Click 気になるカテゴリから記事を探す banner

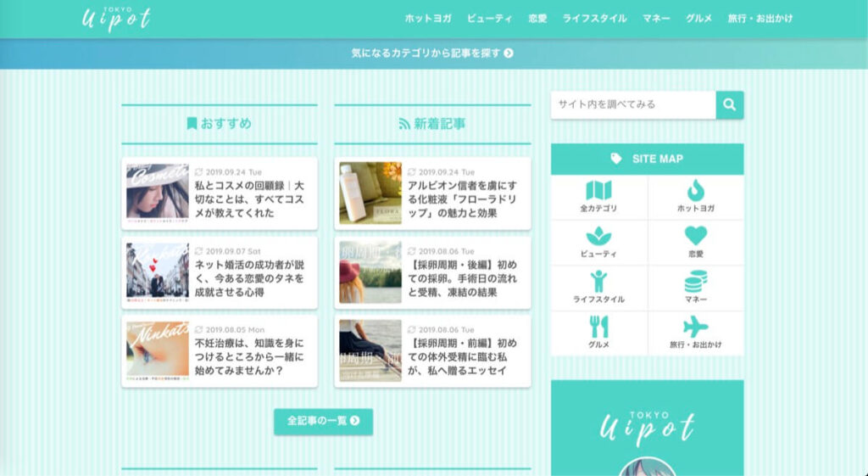[x=433, y=53]
